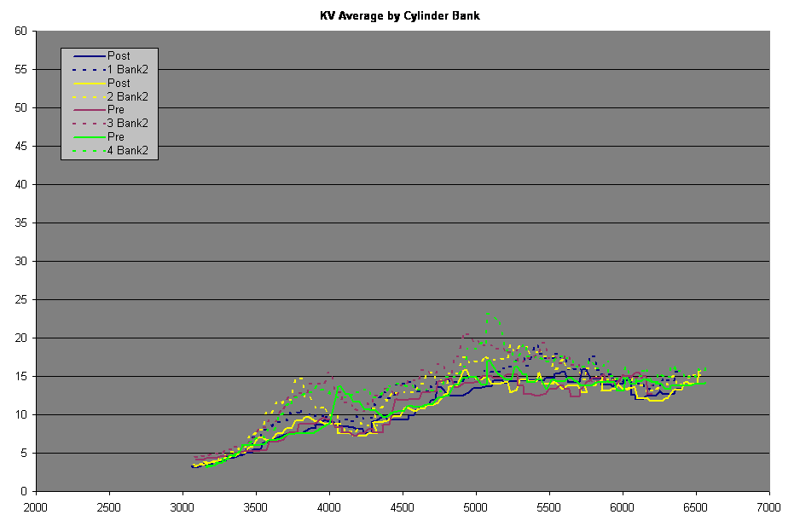Screen dimensions: 800x532
Task: Click the y-axis label 35
Action: [x=21, y=223]
